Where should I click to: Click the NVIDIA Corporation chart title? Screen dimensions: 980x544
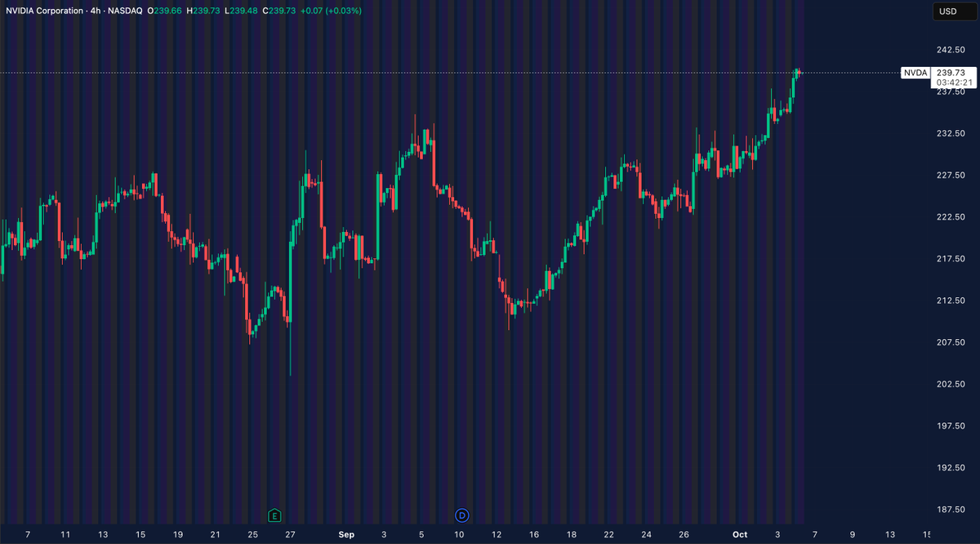pyautogui.click(x=45, y=11)
